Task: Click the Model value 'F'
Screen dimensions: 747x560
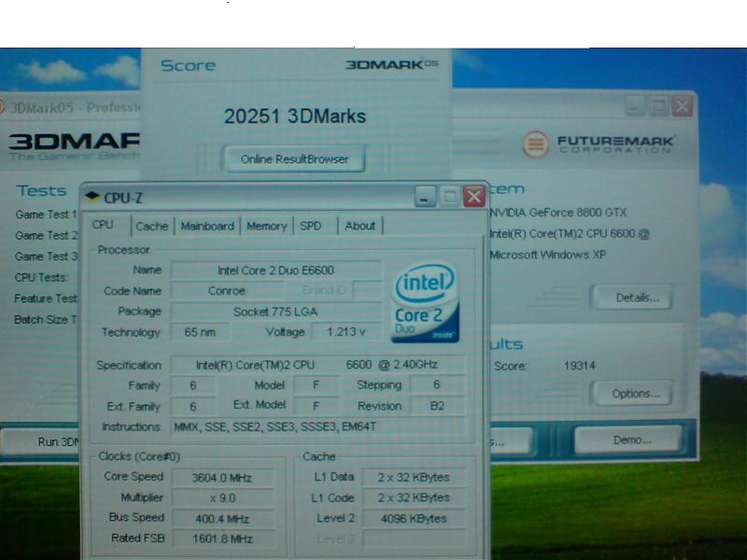Action: [x=316, y=385]
